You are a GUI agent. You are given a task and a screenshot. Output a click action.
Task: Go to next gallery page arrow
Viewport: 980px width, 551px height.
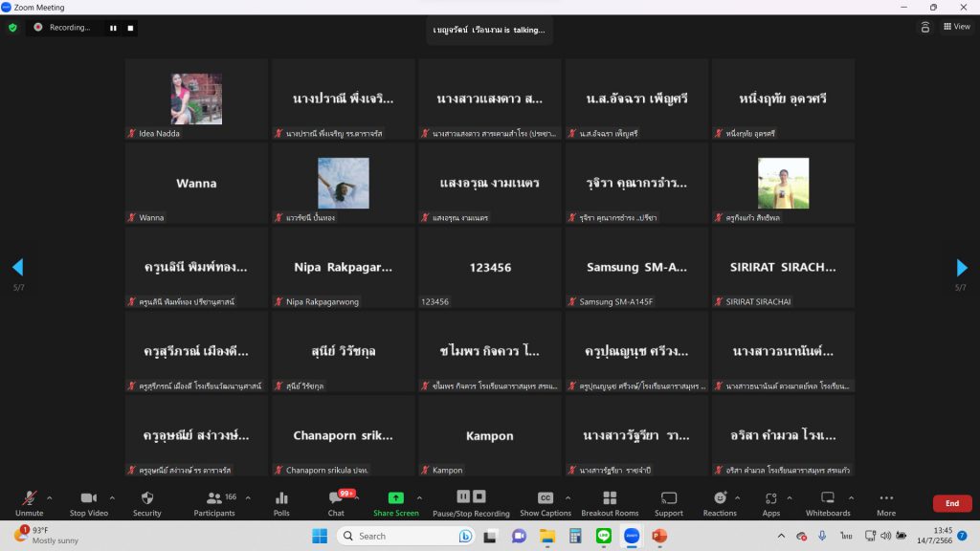(x=962, y=268)
